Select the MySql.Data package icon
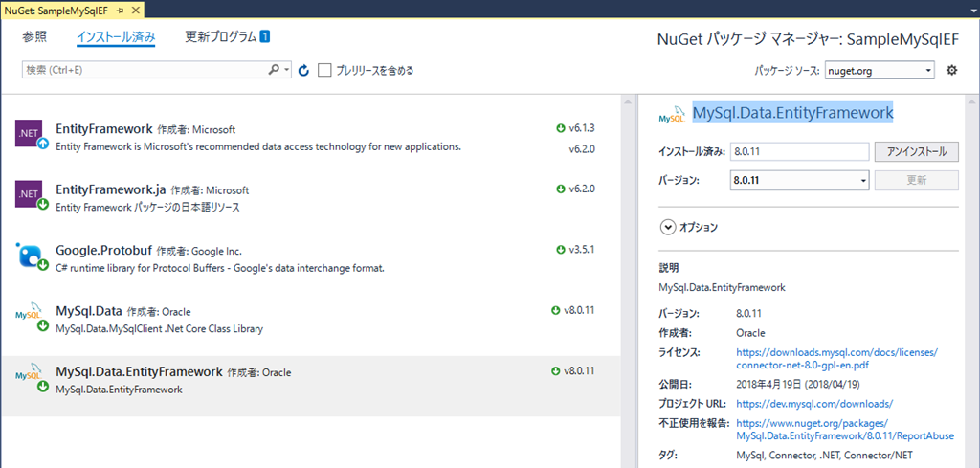Viewport: 980px width, 468px height. point(30,317)
